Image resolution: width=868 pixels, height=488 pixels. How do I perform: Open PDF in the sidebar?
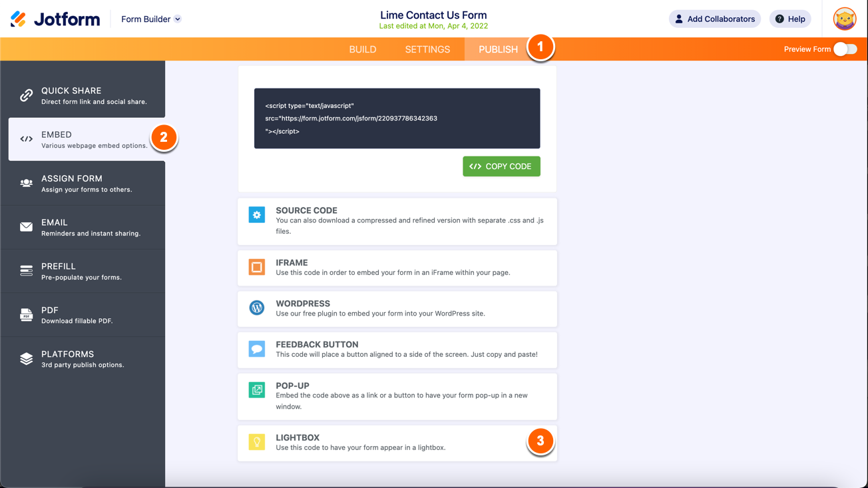[83, 315]
